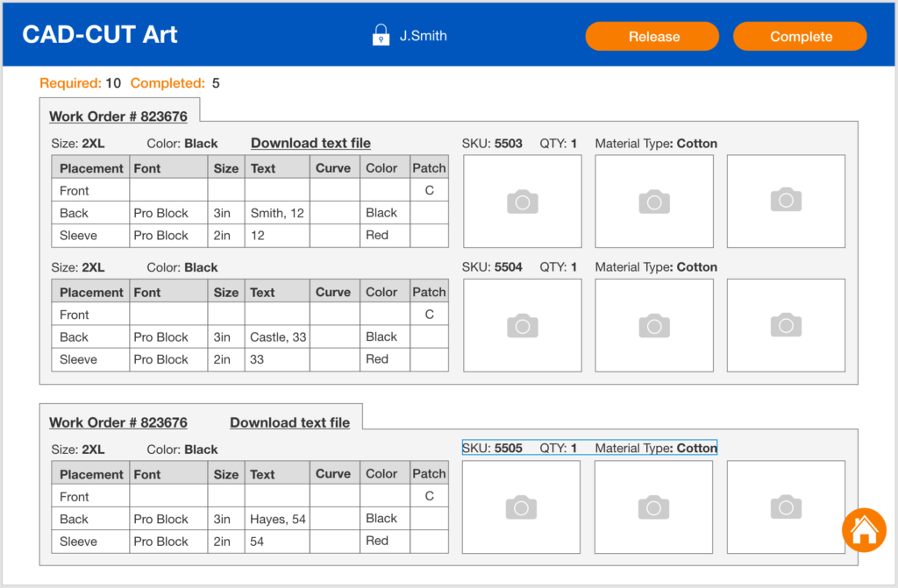Screen dimensions: 898x588
Task: Click the 'Smith, 12' text cell
Action: tap(277, 213)
